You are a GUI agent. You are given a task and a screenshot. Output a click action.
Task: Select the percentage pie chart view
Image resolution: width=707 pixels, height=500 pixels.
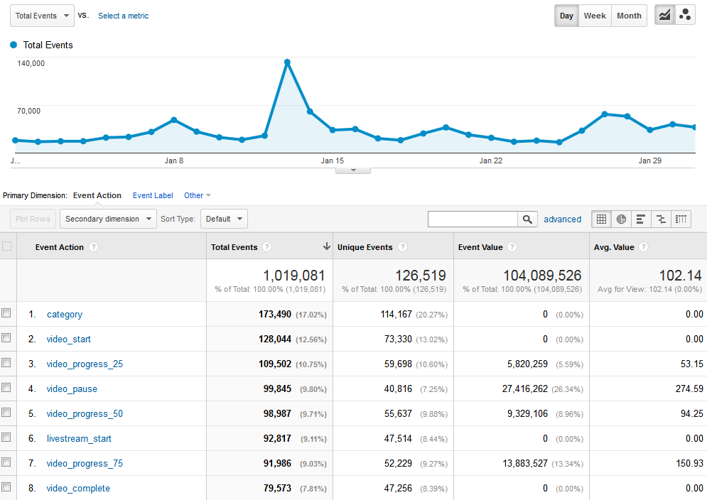621,219
